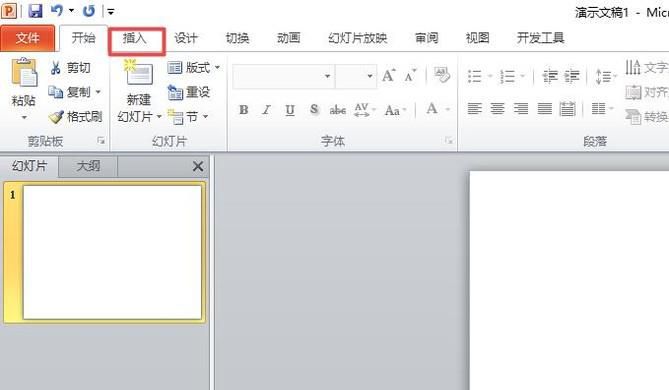This screenshot has width=669, height=390.
Task: Toggle Italic formatting
Action: (x=267, y=110)
